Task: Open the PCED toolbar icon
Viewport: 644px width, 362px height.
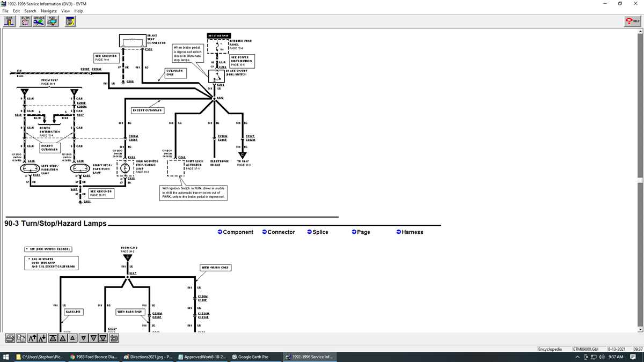Action: [52, 21]
